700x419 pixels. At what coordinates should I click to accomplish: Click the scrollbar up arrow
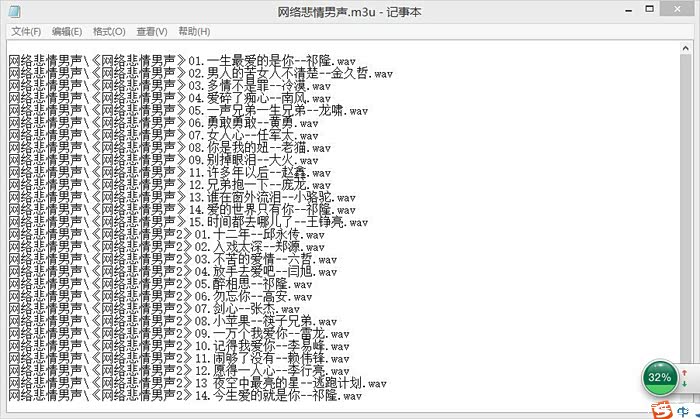click(x=686, y=48)
